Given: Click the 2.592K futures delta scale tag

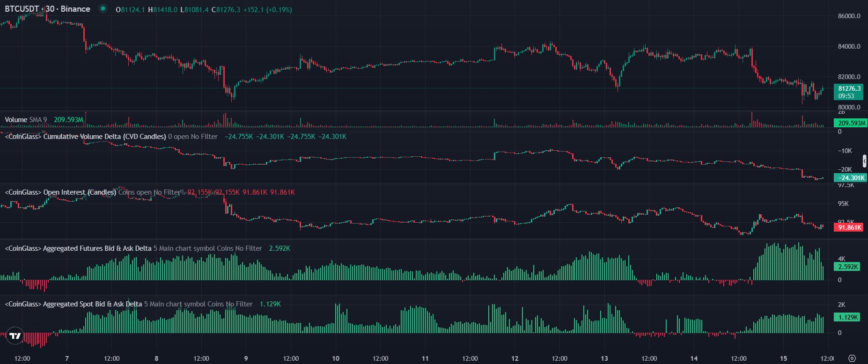Looking at the screenshot, I should [x=848, y=267].
